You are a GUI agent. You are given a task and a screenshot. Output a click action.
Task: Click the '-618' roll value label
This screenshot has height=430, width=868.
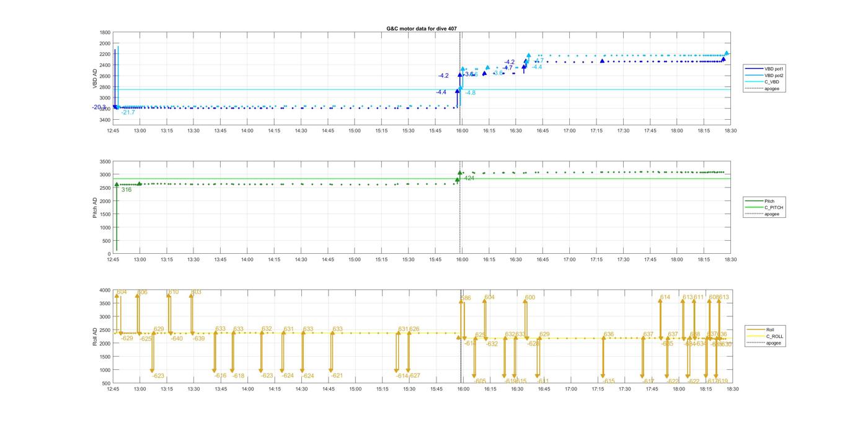(239, 375)
